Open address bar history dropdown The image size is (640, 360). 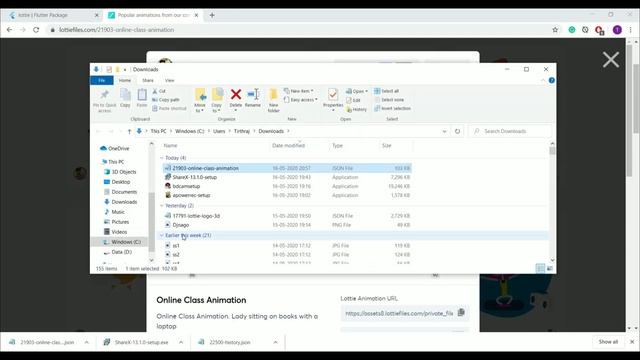click(444, 131)
